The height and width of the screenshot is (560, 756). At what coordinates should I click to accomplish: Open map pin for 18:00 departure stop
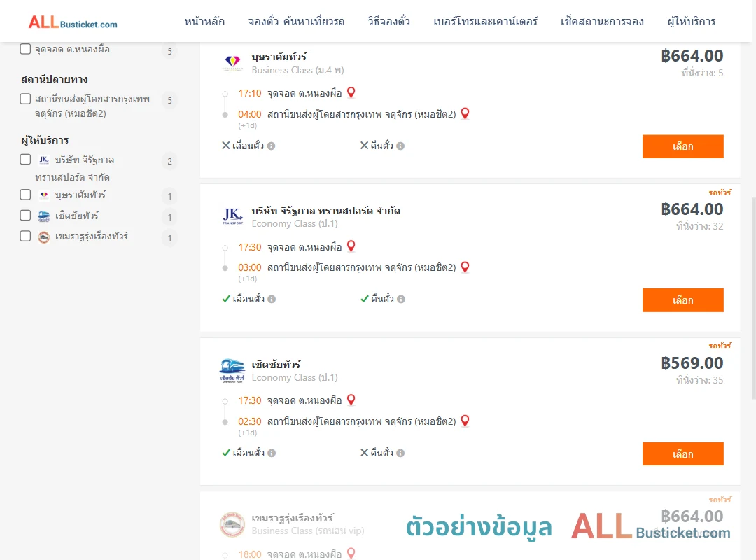(x=351, y=553)
